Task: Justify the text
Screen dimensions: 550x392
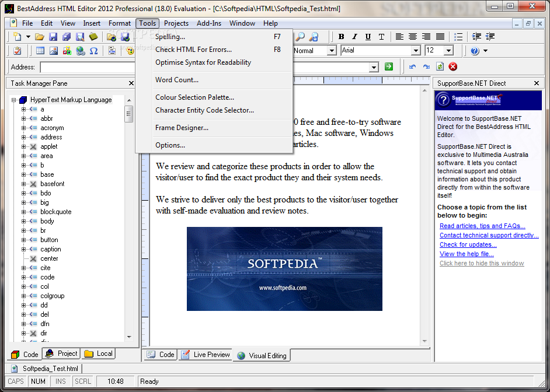Action: pos(440,36)
